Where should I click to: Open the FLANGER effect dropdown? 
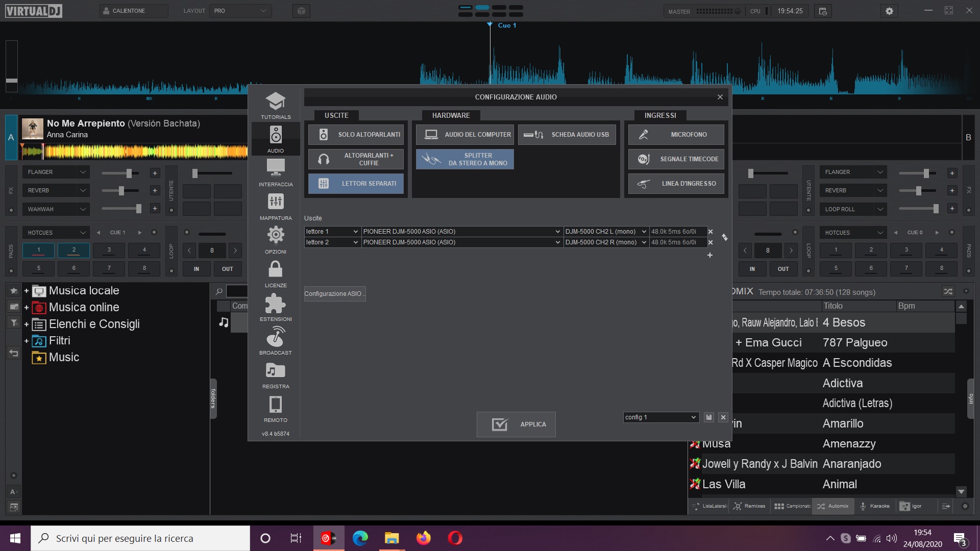click(x=56, y=172)
